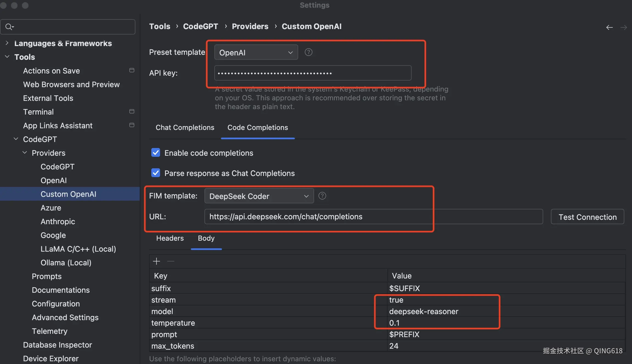This screenshot has width=632, height=364.
Task: Select the Ollama (Local) provider
Action: 66,263
